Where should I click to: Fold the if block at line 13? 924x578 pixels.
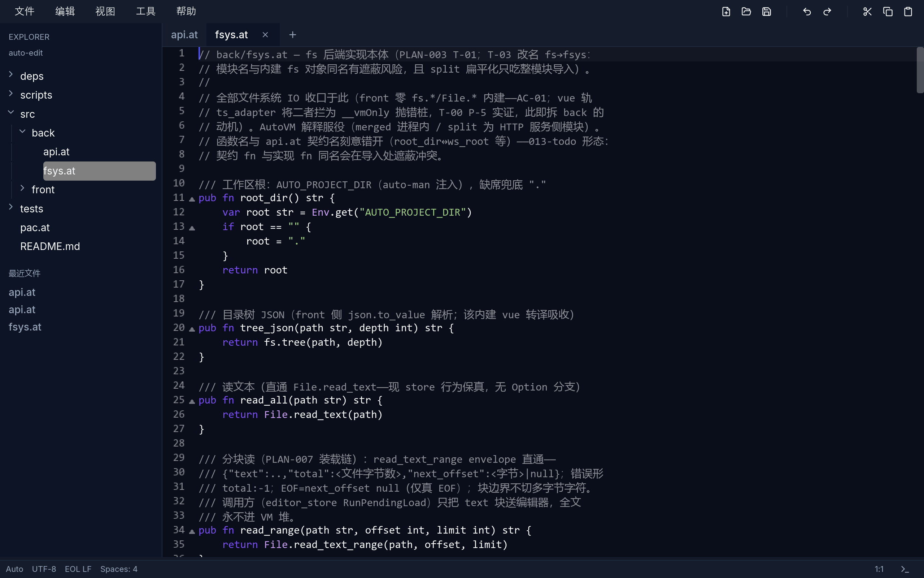(x=192, y=228)
